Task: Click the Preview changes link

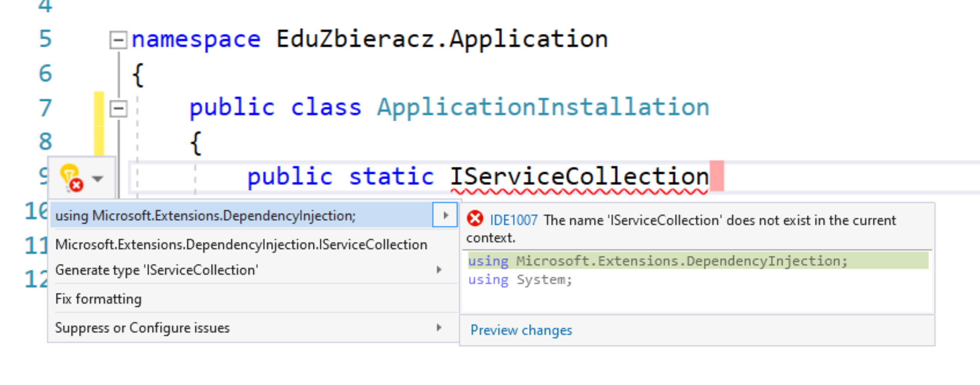Action: 521,330
